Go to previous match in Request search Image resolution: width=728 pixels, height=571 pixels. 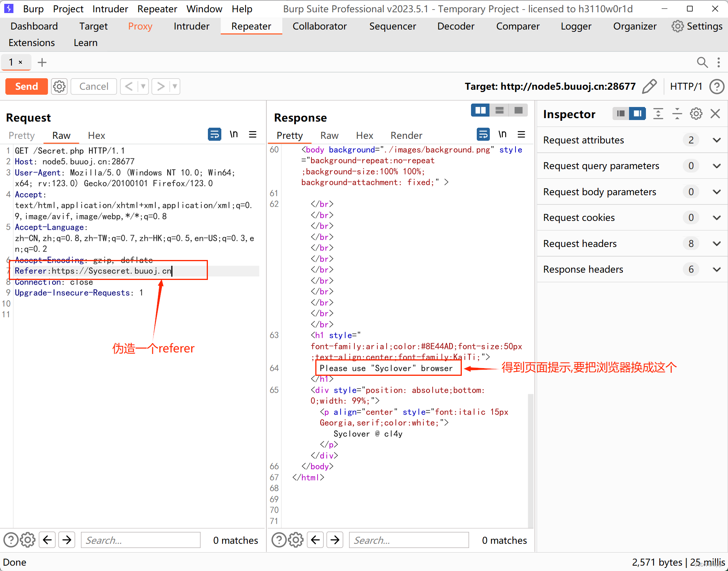pos(47,540)
